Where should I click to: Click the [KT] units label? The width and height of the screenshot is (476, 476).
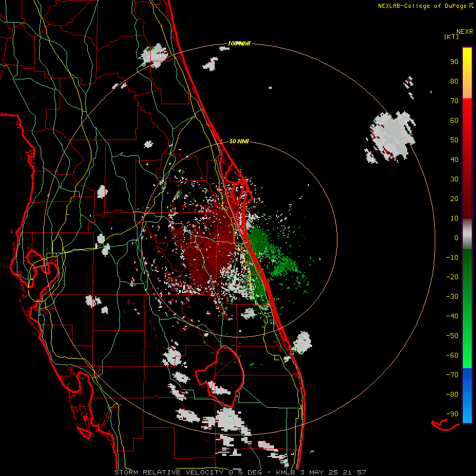pyautogui.click(x=452, y=36)
